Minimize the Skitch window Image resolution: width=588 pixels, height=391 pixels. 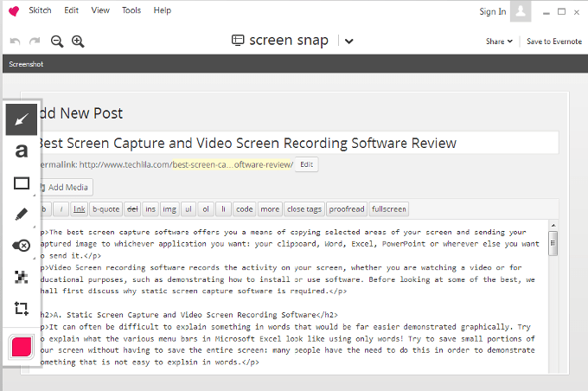[x=546, y=13]
